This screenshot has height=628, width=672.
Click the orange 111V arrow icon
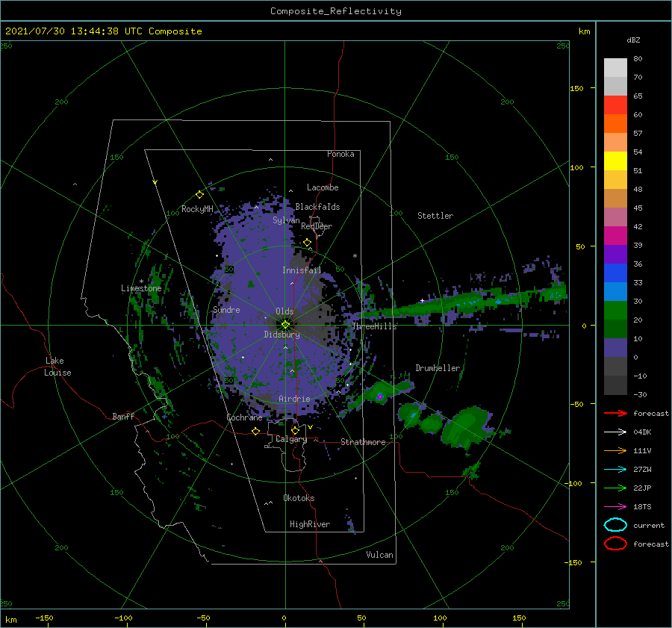click(615, 450)
